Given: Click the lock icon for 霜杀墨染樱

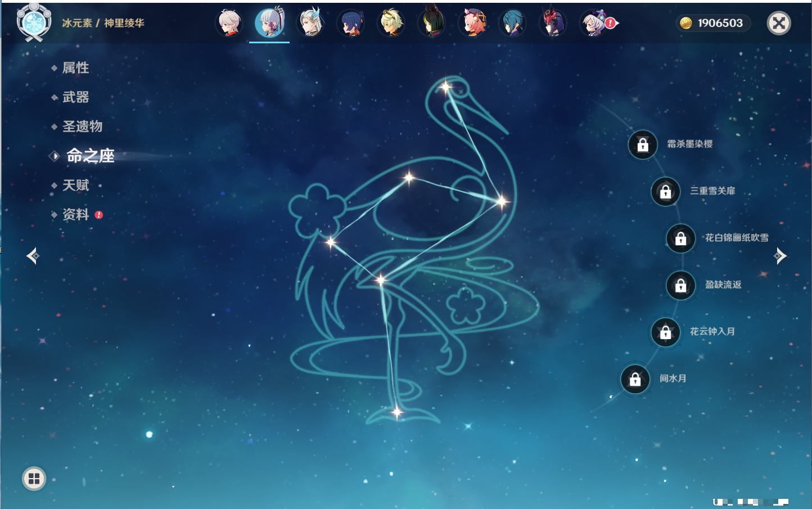Looking at the screenshot, I should (643, 145).
